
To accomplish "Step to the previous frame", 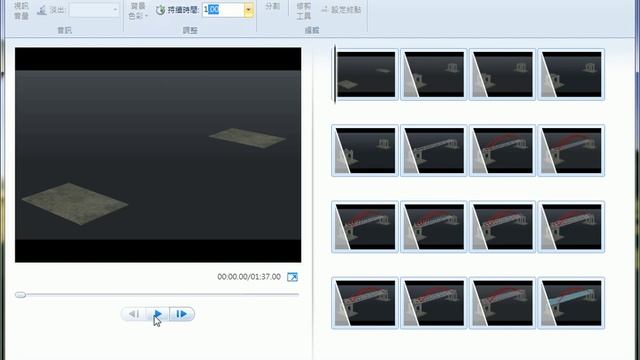I will (x=133, y=314).
